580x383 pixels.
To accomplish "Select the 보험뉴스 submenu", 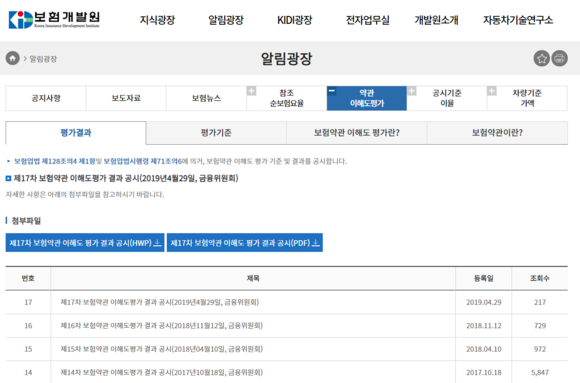I will click(206, 98).
